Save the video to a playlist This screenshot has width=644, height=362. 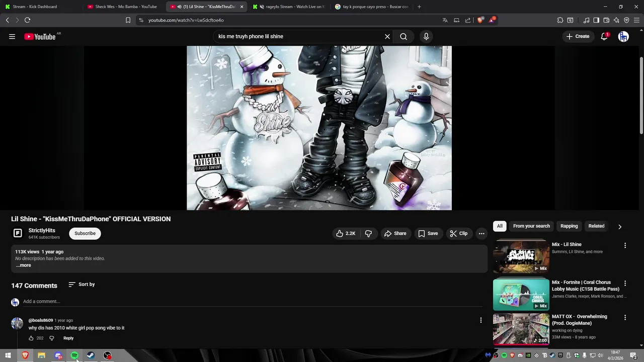428,233
